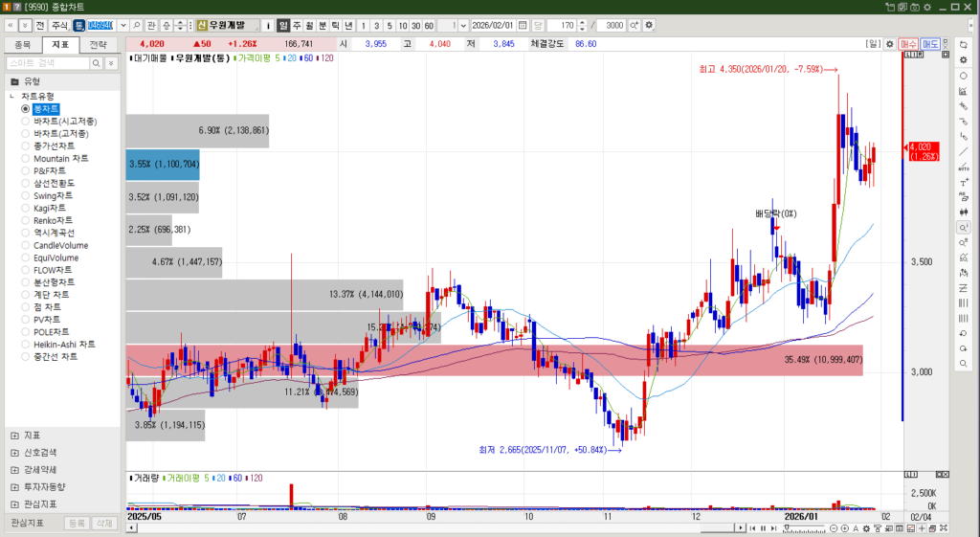Image resolution: width=980 pixels, height=537 pixels.
Task: Click the 매수 (buy) button
Action: (908, 44)
